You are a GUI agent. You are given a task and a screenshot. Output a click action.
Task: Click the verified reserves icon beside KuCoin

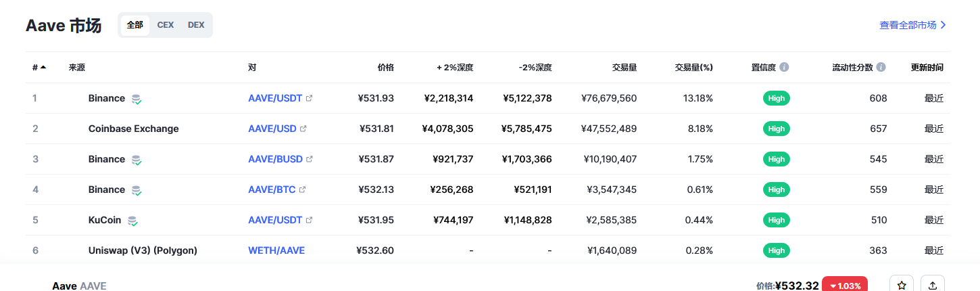click(132, 221)
